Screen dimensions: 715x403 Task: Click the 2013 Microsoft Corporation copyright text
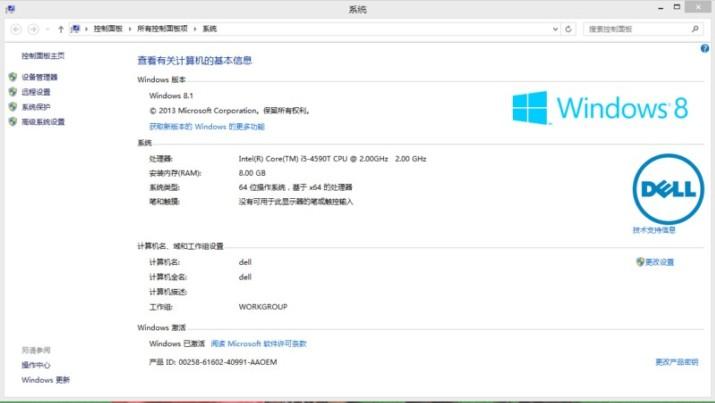[x=229, y=111]
